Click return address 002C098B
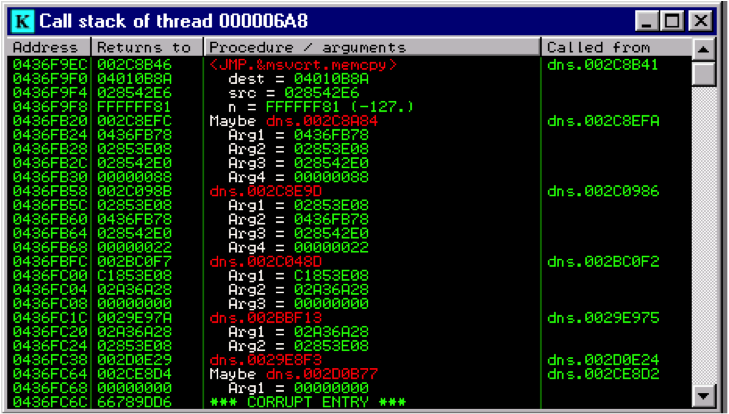Image resolution: width=729 pixels, height=414 pixels. (134, 191)
